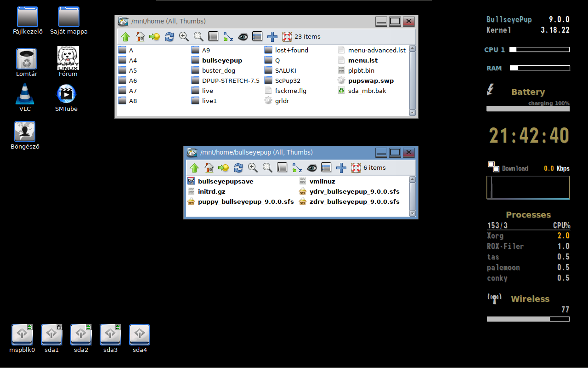Select DPUP-STRETCH-7.5 folder
The height and width of the screenshot is (368, 588).
pyautogui.click(x=226, y=80)
